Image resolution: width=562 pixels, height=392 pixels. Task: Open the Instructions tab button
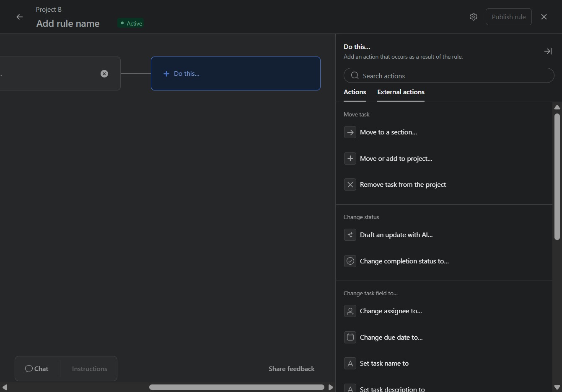[89, 369]
